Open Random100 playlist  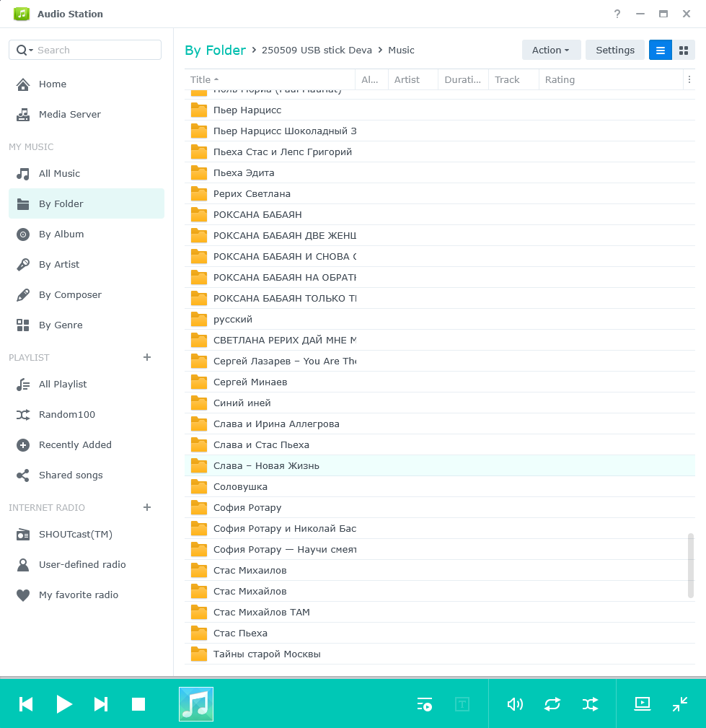pos(87,415)
